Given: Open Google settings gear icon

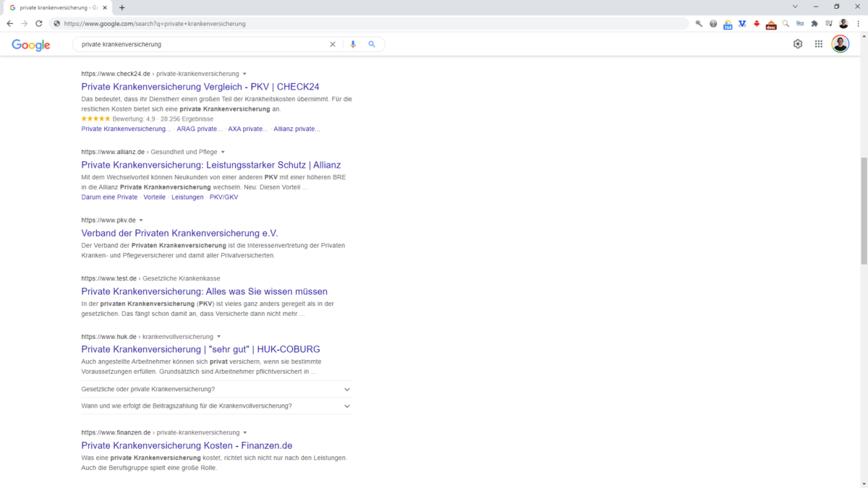Looking at the screenshot, I should [798, 44].
